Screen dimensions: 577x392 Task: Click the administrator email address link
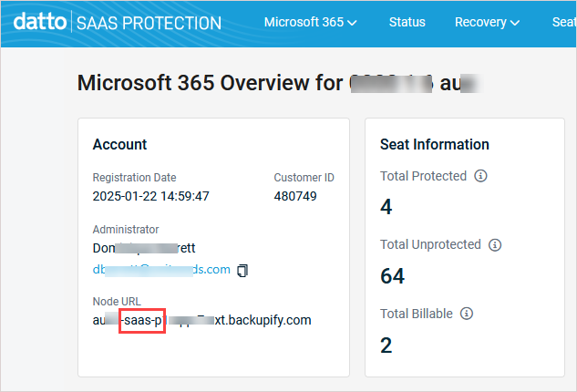pos(161,270)
